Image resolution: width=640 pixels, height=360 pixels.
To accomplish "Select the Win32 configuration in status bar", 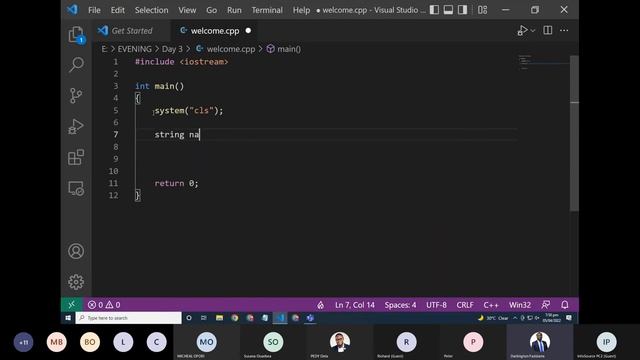I will click(520, 305).
